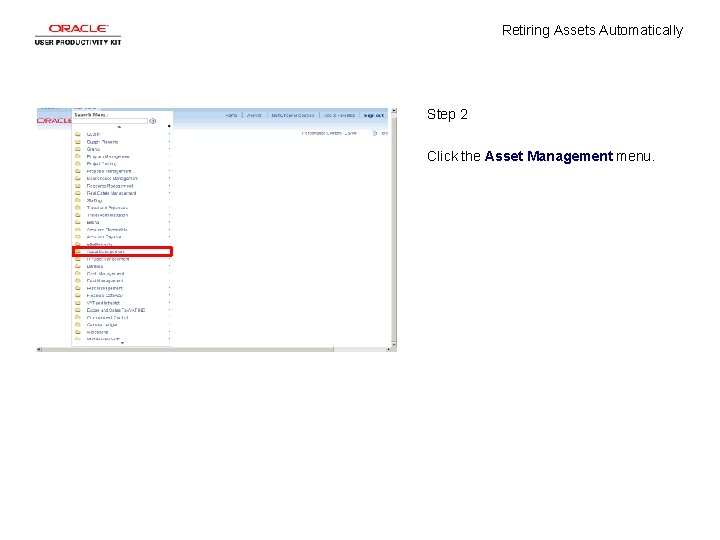The image size is (720, 540).
Task: Expand the Proposal Management submenu arrow
Action: pos(169,171)
